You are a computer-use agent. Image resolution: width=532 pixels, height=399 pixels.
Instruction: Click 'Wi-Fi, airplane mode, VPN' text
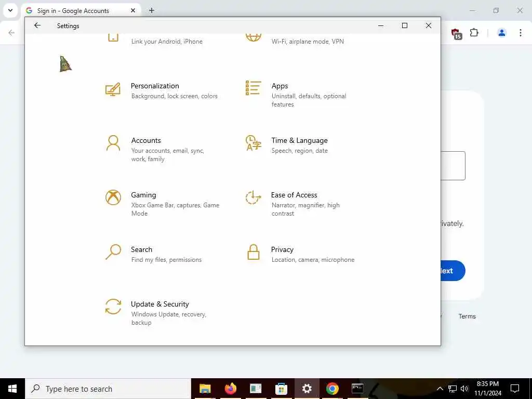(x=308, y=42)
